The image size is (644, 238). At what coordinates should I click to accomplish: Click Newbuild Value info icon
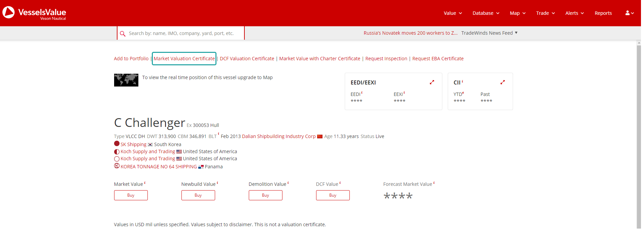pyautogui.click(x=217, y=183)
